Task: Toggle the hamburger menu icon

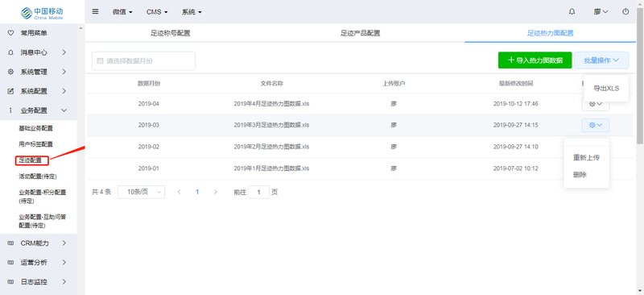Action: click(x=95, y=11)
